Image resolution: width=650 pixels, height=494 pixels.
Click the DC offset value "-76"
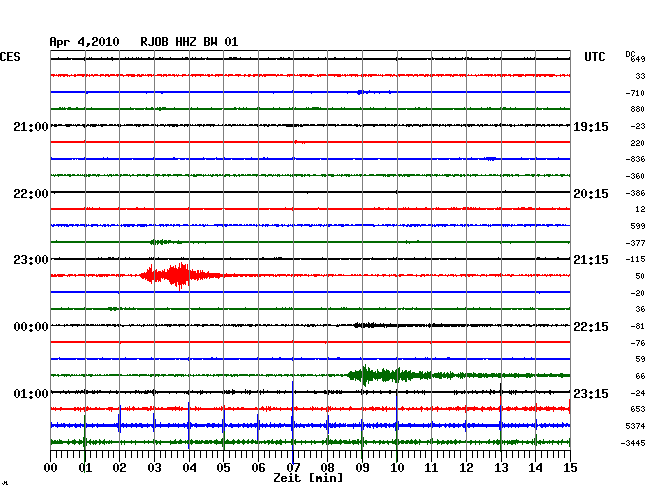click(638, 343)
